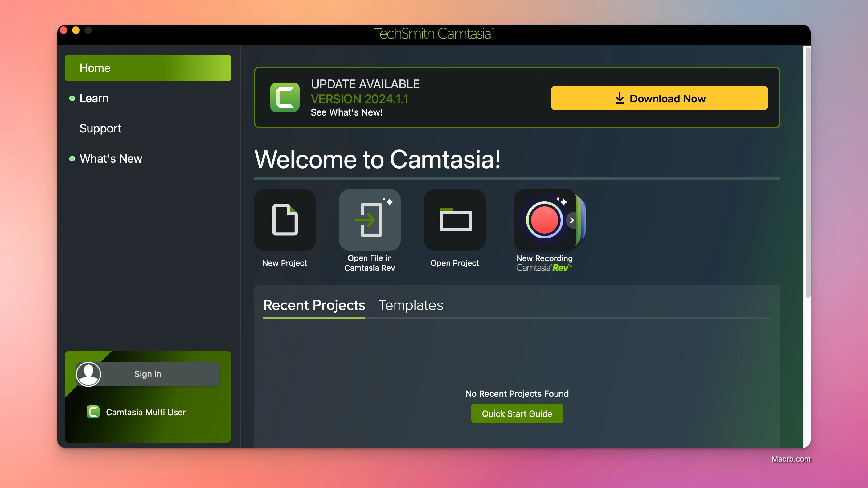Click the Sign in button

click(x=148, y=374)
